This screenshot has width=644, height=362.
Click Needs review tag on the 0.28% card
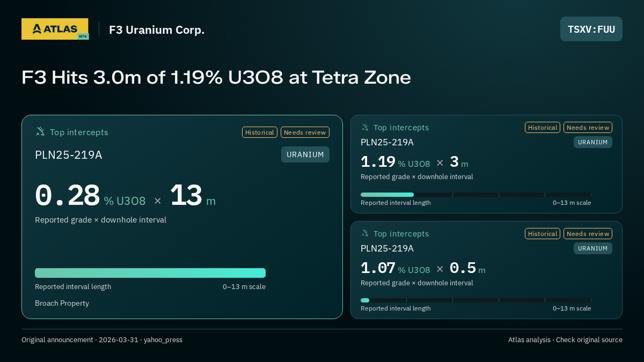click(305, 132)
